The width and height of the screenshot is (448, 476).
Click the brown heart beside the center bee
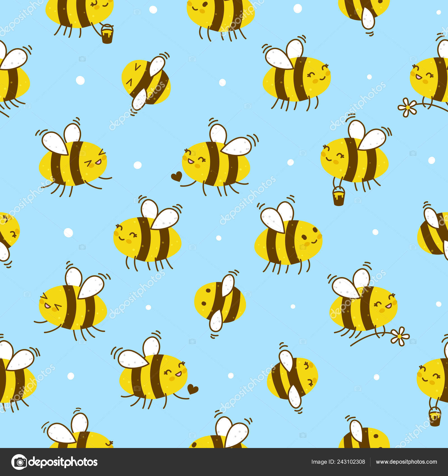point(176,176)
